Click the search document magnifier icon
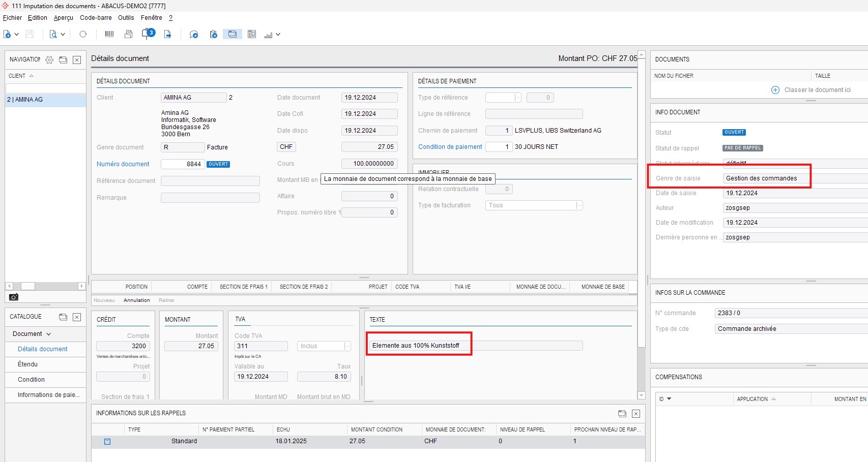The height and width of the screenshot is (462, 868). [x=53, y=35]
